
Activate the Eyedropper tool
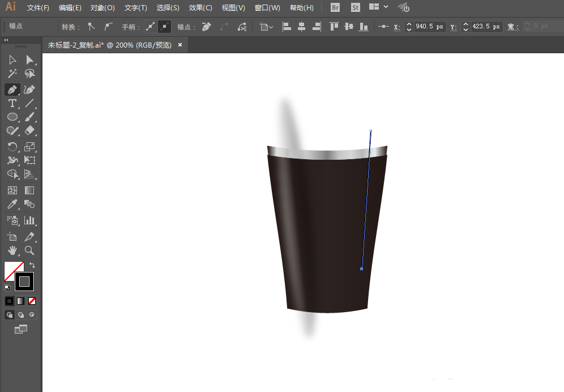pos(12,204)
